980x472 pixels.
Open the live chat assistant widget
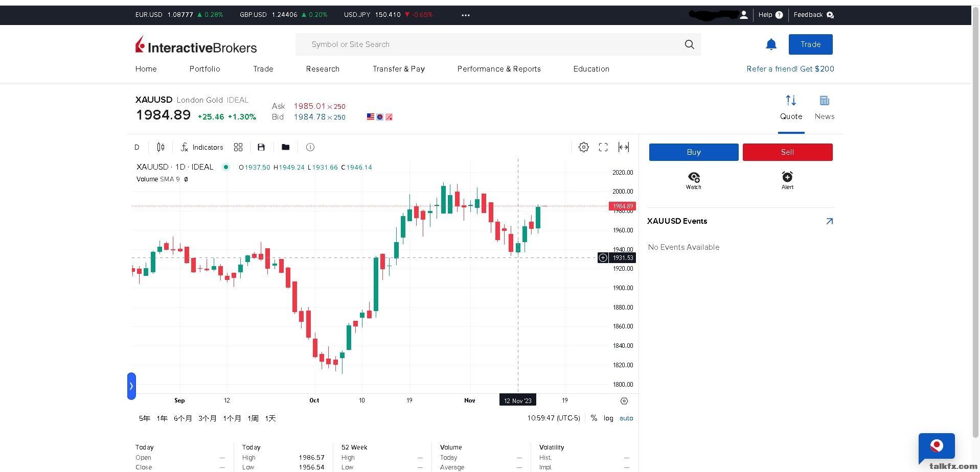click(936, 447)
